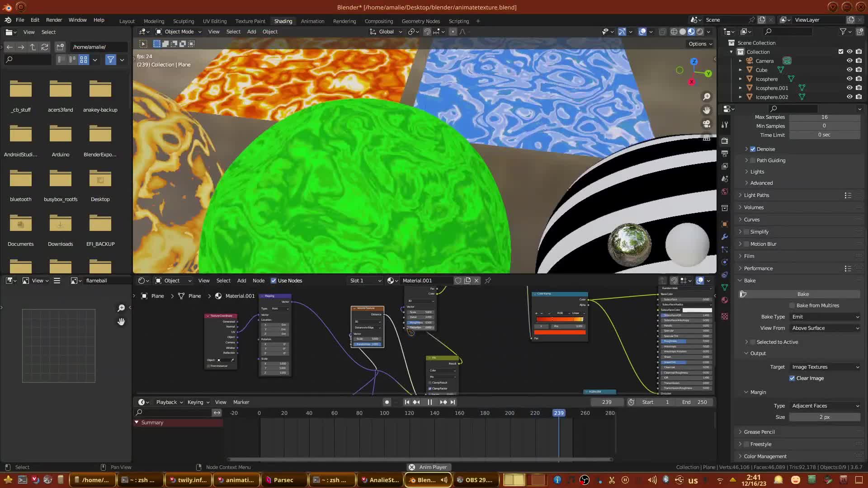Image resolution: width=868 pixels, height=488 pixels.
Task: Click the pan hand icon in viewport
Action: click(707, 110)
